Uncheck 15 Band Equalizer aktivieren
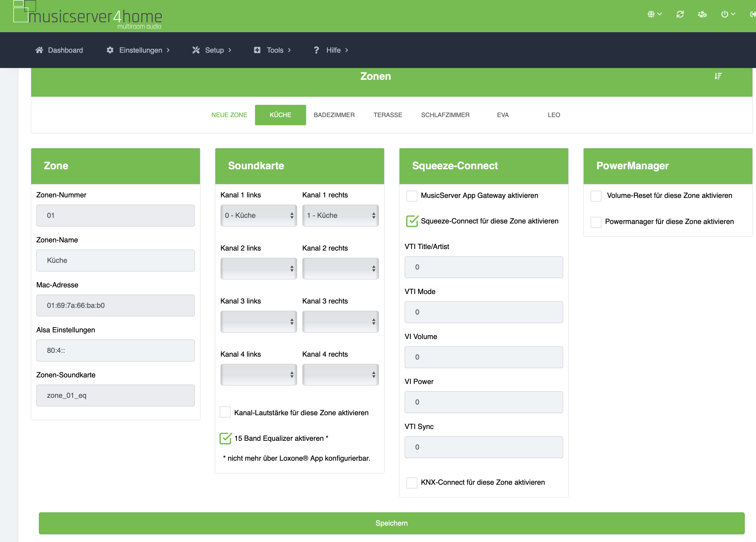The width and height of the screenshot is (756, 542). (226, 438)
